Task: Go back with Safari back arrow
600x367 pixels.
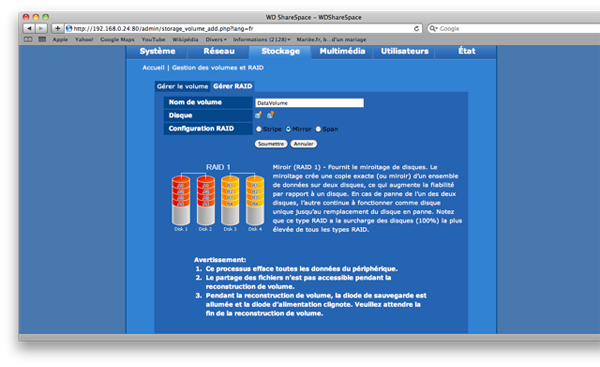Action: [x=29, y=28]
